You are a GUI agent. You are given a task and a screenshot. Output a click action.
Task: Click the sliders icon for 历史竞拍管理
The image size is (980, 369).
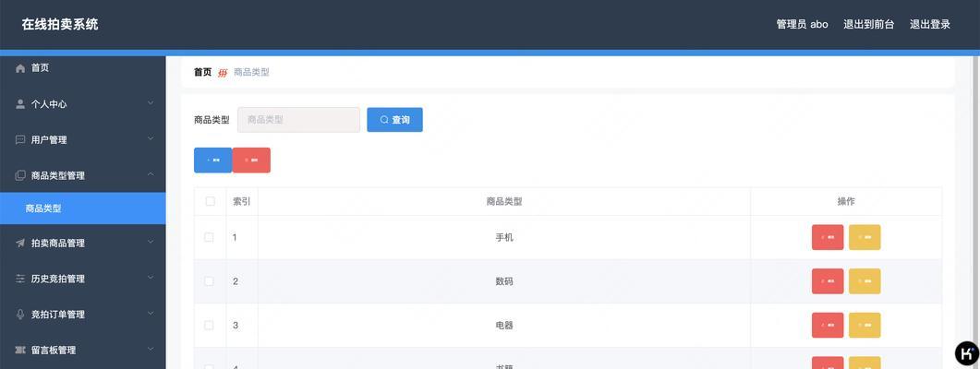[20, 279]
